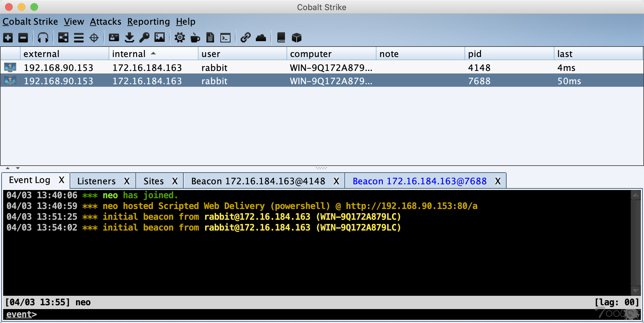644x323 pixels.
Task: Open the View menu
Action: 74,22
